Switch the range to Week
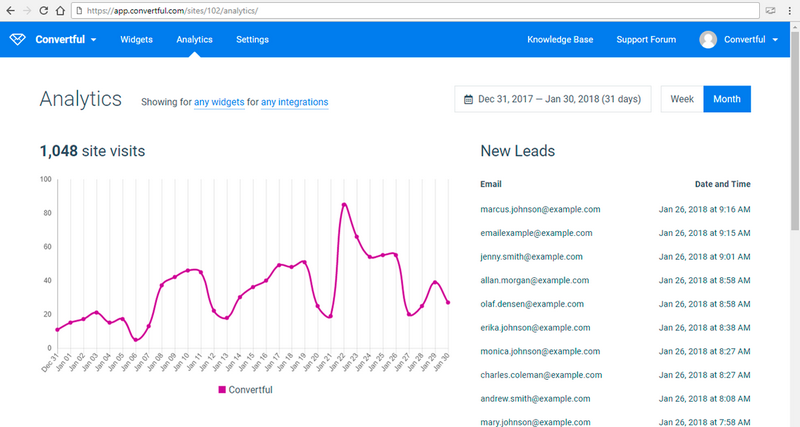Image resolution: width=800 pixels, height=427 pixels. click(682, 99)
